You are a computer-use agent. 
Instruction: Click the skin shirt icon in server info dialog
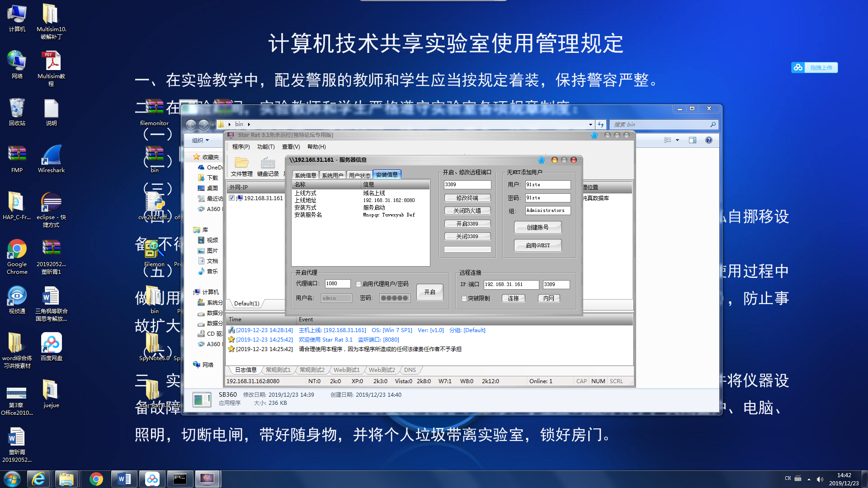point(541,160)
